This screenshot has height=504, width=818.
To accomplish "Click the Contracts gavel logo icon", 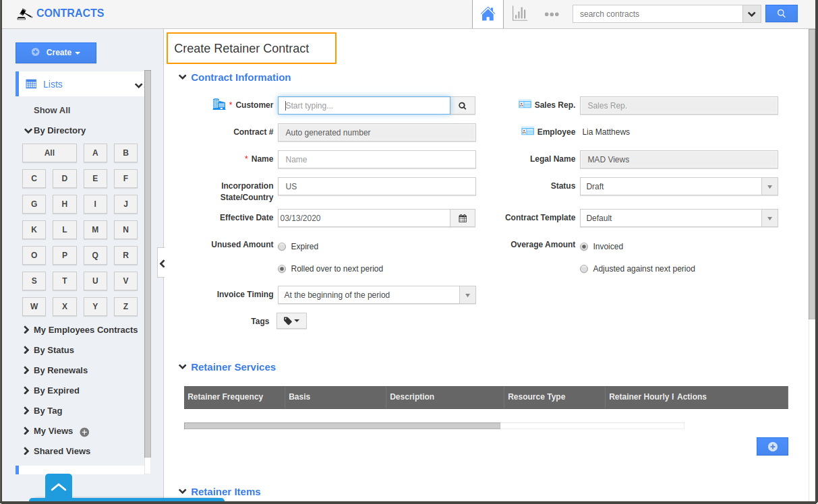I will [x=24, y=13].
